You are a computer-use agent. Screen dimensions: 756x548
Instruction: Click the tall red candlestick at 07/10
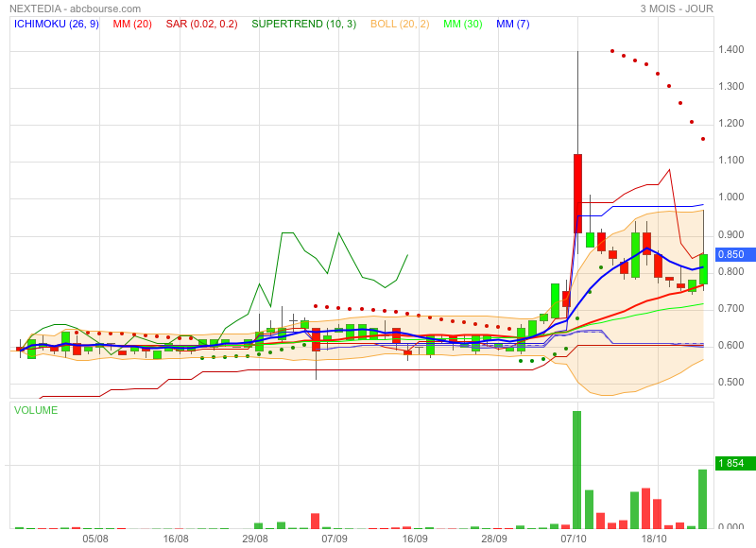[x=577, y=194]
